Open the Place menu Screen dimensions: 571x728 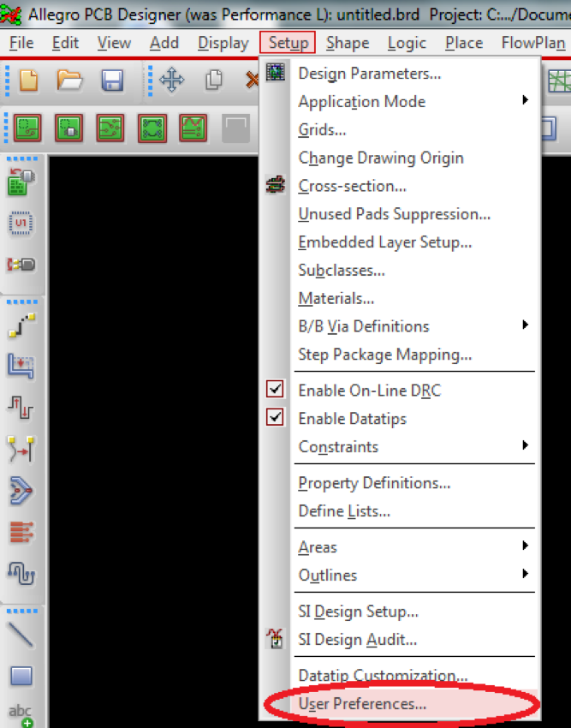(x=464, y=43)
